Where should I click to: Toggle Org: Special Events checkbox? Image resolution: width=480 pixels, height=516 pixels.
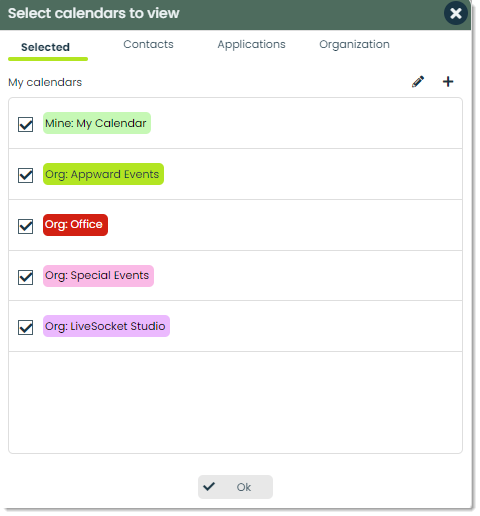click(25, 277)
